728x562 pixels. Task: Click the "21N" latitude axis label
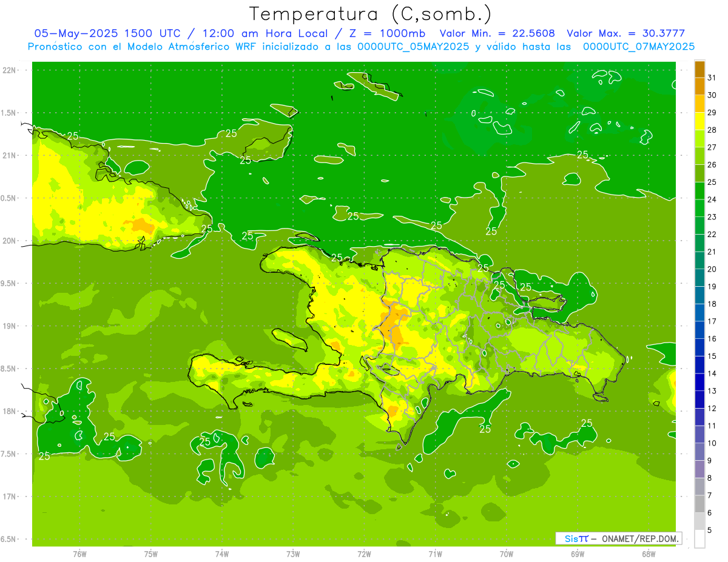coord(10,155)
